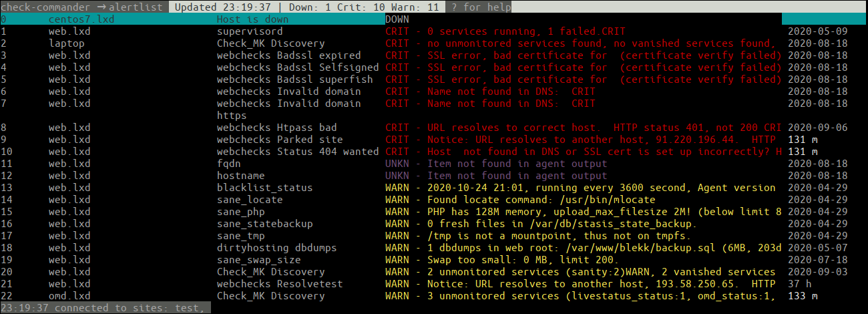Click the "connected to sites" status bar

105,308
